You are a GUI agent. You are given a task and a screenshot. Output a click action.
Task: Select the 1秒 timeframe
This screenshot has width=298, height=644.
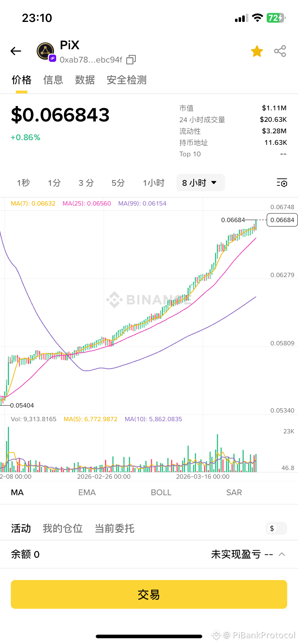tap(23, 183)
